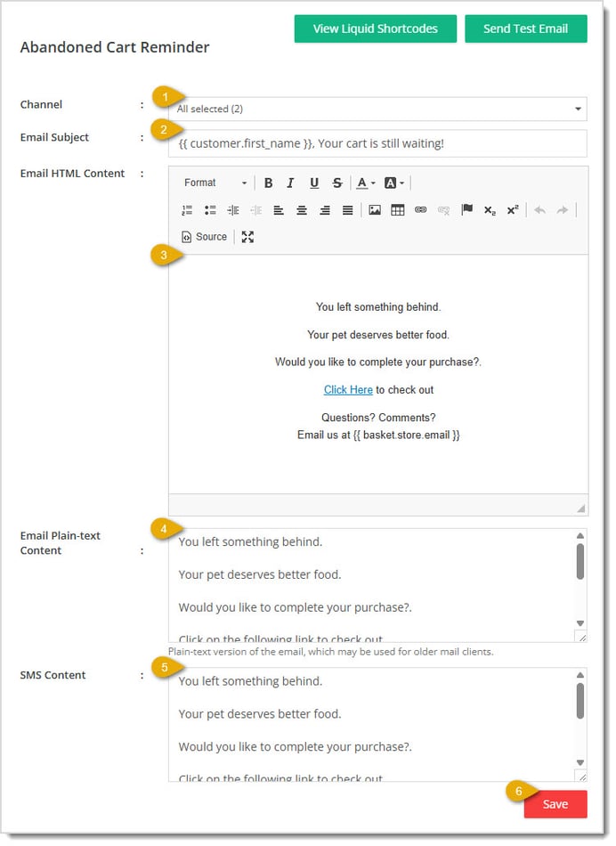Center align the text
This screenshot has height=846, width=616.
click(x=302, y=210)
